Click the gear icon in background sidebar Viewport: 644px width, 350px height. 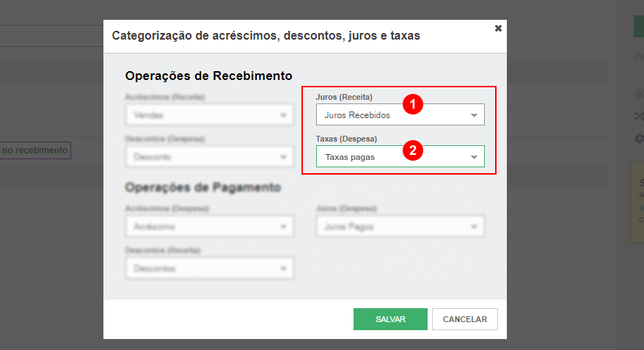(639, 139)
